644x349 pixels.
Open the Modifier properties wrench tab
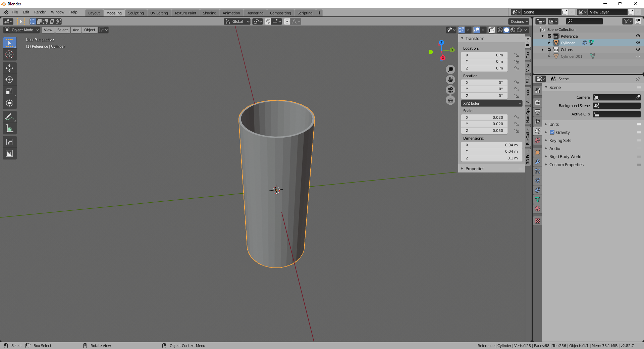pos(538,162)
